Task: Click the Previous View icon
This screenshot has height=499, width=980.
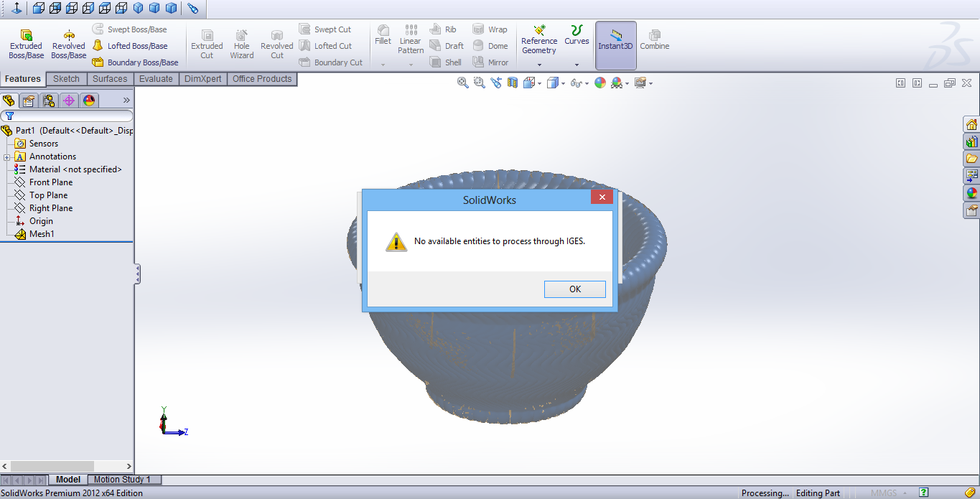Action: [x=496, y=83]
